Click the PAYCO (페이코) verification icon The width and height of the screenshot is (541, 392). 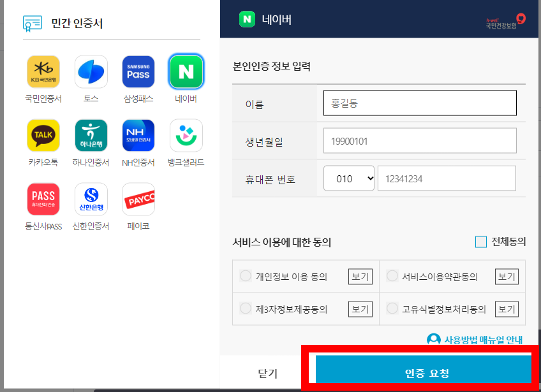[x=138, y=198]
